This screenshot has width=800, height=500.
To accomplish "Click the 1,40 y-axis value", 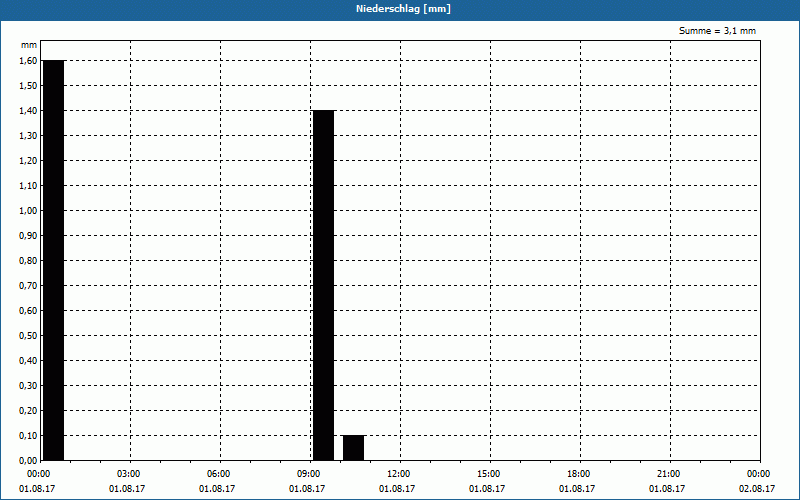I will click(28, 110).
